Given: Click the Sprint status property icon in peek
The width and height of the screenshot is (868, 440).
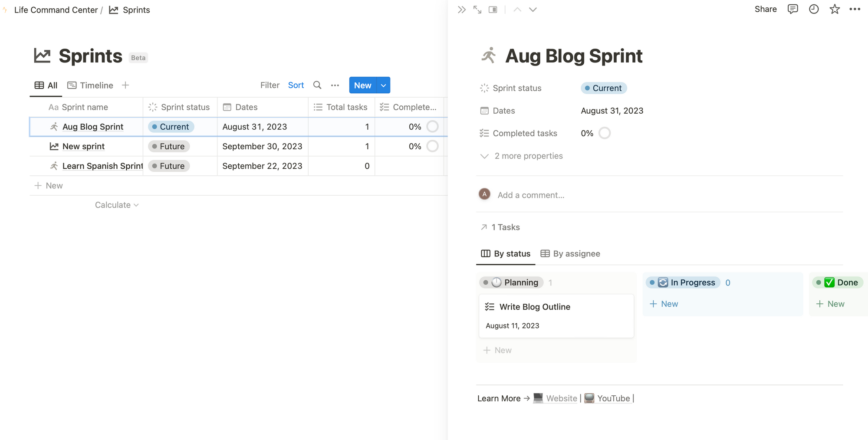Looking at the screenshot, I should (x=484, y=88).
